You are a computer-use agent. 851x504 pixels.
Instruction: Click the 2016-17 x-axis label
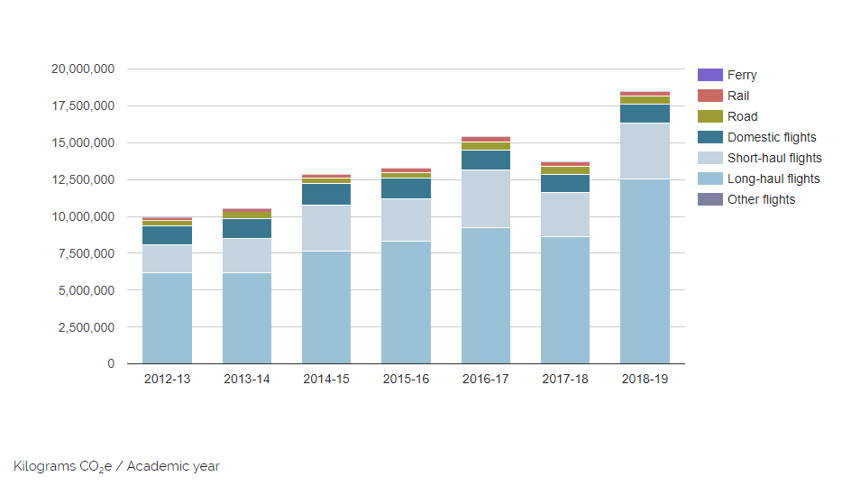coord(486,379)
